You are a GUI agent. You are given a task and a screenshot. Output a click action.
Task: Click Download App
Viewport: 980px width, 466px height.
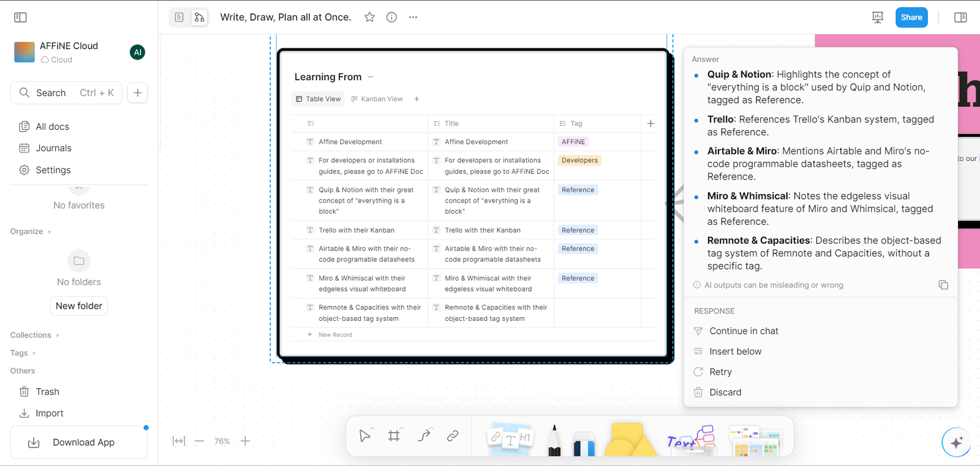(x=79, y=442)
